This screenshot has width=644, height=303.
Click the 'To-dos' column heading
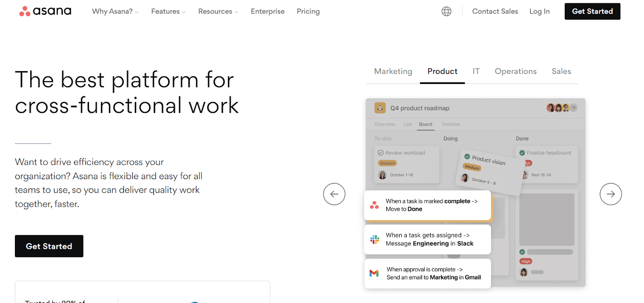(x=383, y=138)
